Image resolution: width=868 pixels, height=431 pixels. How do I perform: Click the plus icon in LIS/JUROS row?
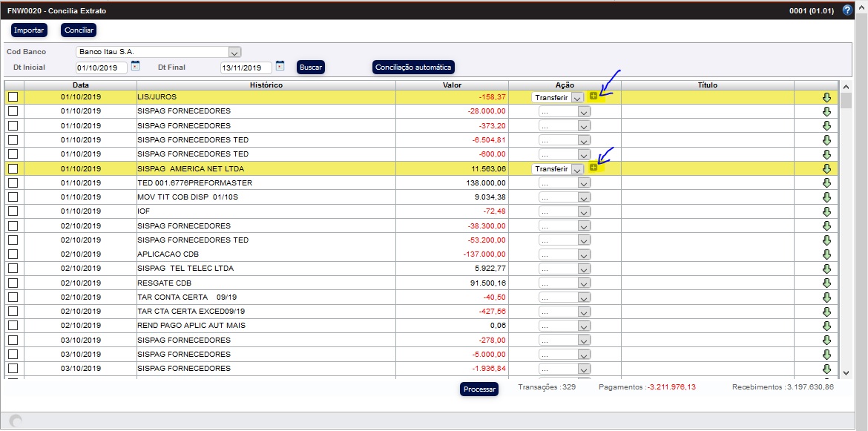593,96
